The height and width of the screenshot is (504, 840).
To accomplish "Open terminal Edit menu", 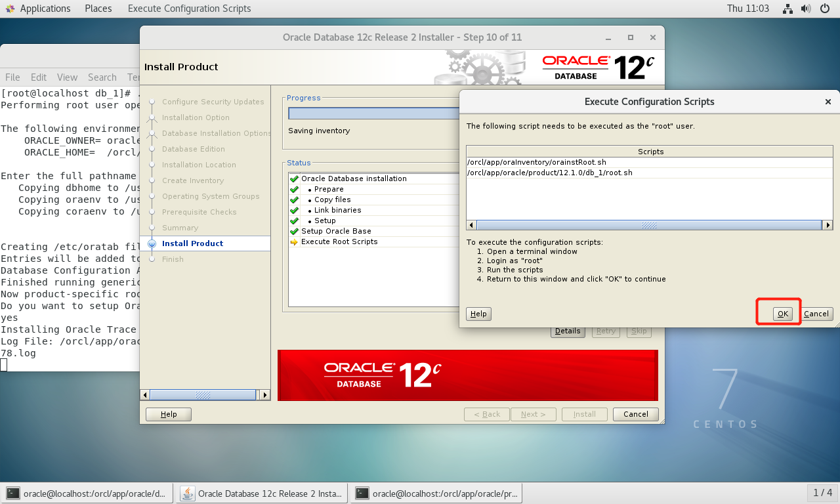I will 39,77.
